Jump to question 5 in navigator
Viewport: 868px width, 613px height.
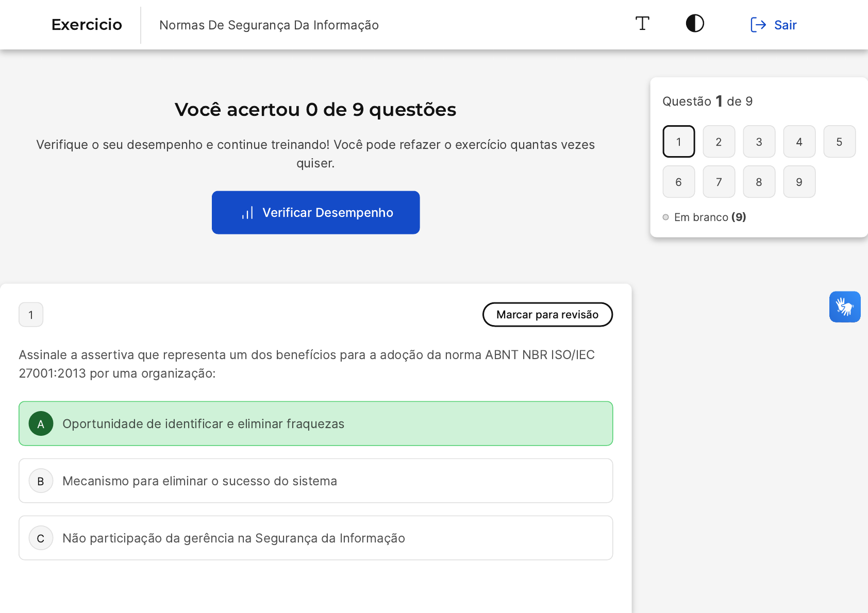coord(839,142)
